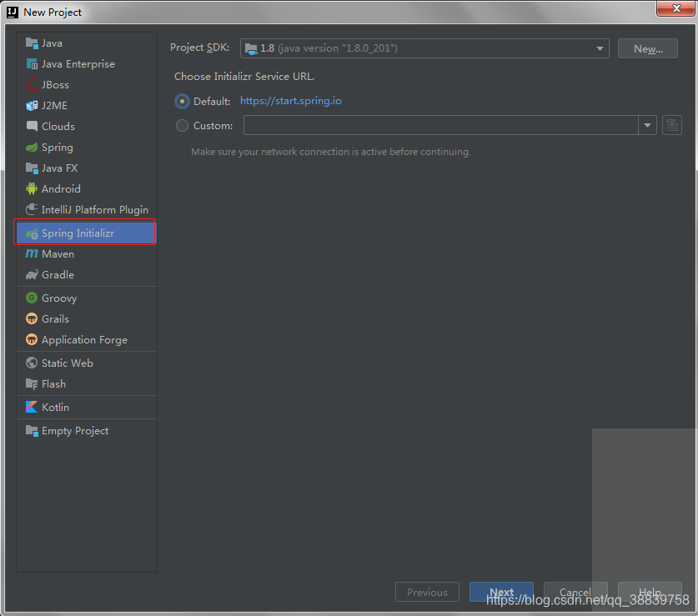The width and height of the screenshot is (698, 616).
Task: Click the Next button
Action: click(501, 592)
